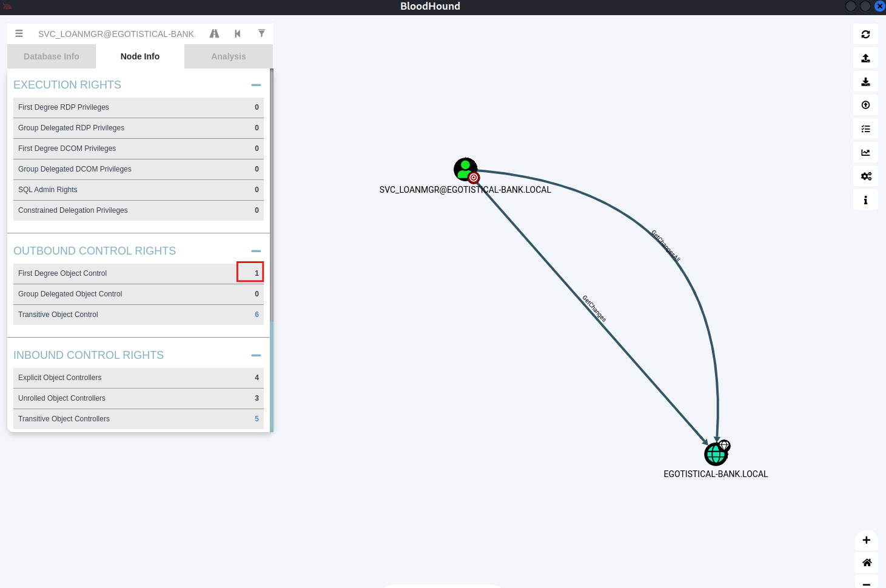
Task: Open settings via the gears icon
Action: (x=865, y=176)
